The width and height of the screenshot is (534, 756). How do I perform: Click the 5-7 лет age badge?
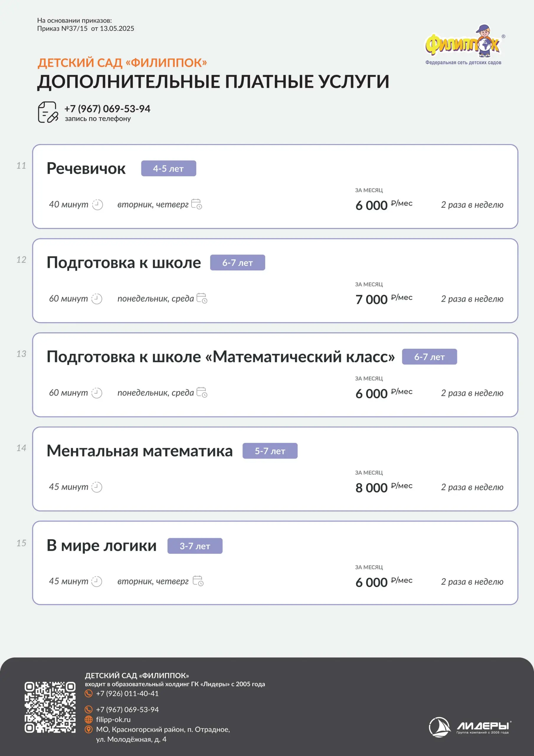[270, 451]
